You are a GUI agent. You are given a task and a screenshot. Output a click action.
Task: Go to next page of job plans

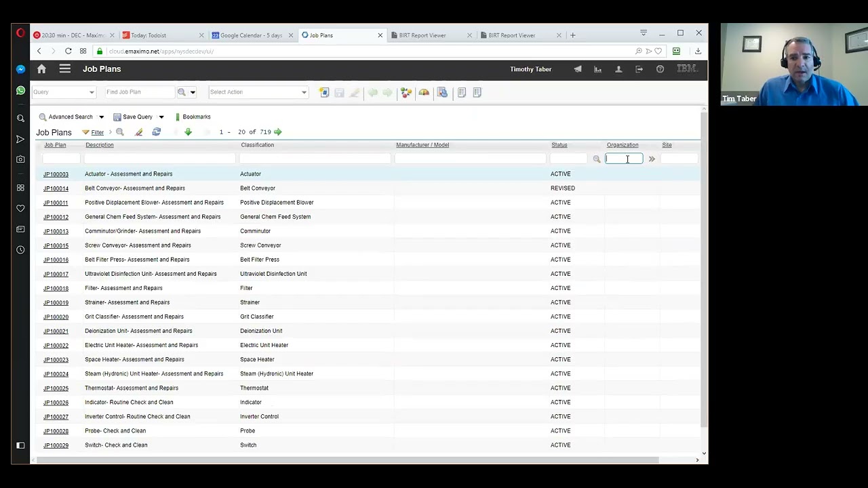point(278,132)
